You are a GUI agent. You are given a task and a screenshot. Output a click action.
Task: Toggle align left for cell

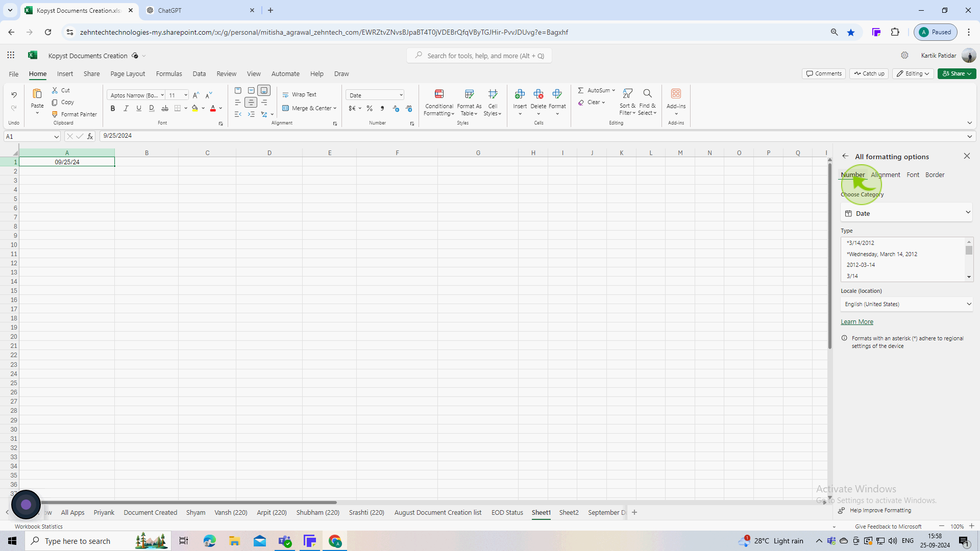[x=238, y=103]
